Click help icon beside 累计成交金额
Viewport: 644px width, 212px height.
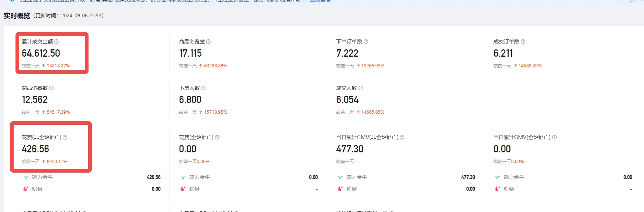(x=56, y=42)
